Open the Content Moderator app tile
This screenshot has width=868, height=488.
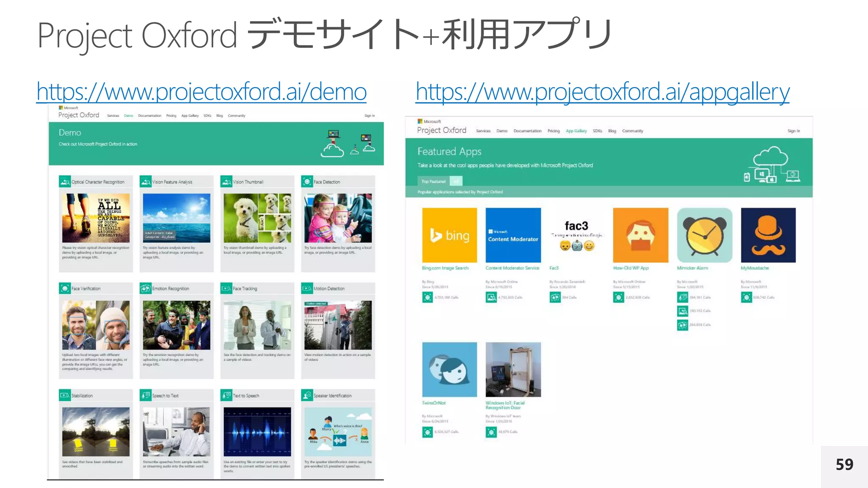(513, 235)
